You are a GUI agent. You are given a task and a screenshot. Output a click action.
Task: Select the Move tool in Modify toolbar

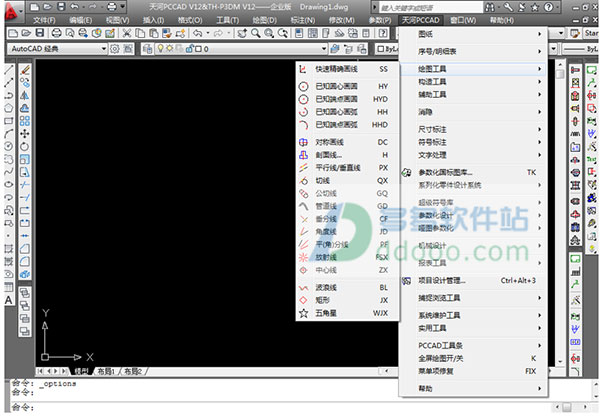click(x=25, y=134)
